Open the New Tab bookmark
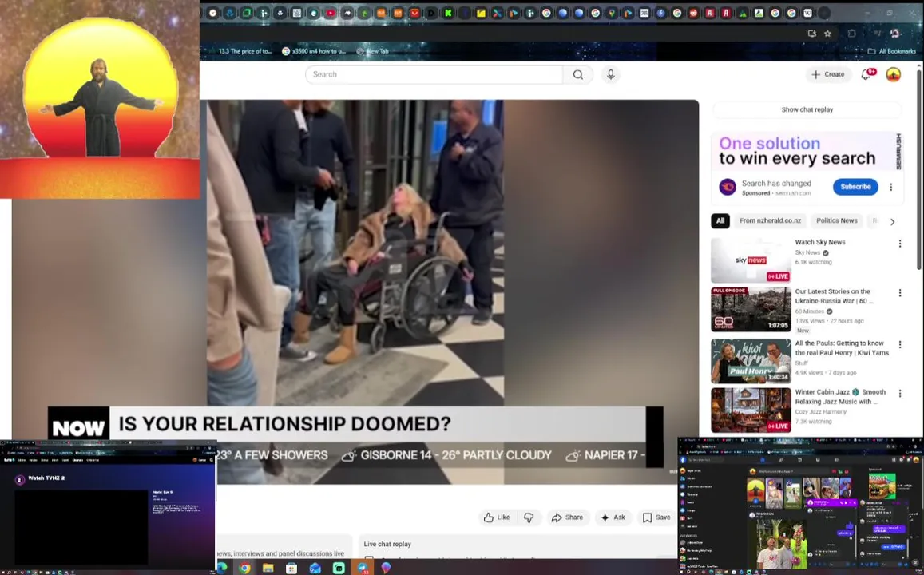 pyautogui.click(x=372, y=51)
